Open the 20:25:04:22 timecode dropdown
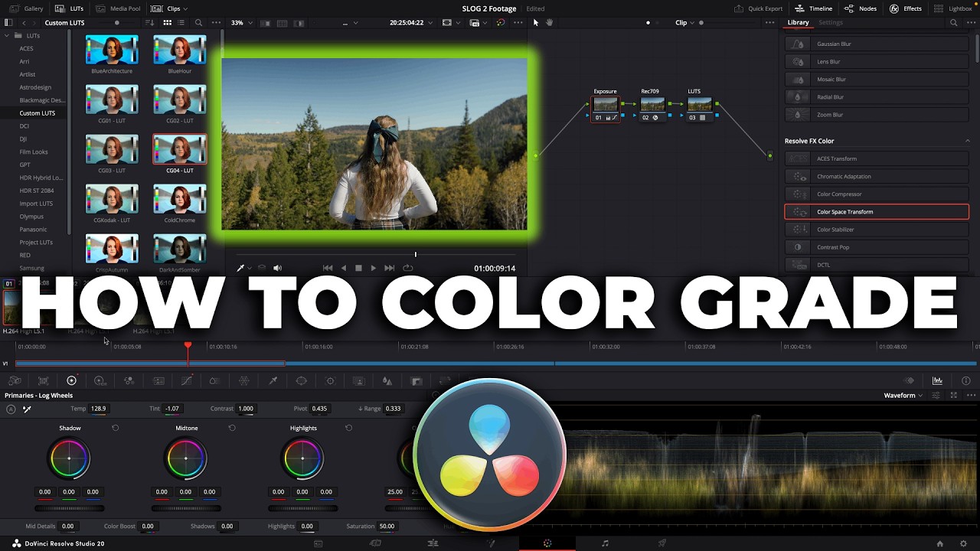 point(411,23)
